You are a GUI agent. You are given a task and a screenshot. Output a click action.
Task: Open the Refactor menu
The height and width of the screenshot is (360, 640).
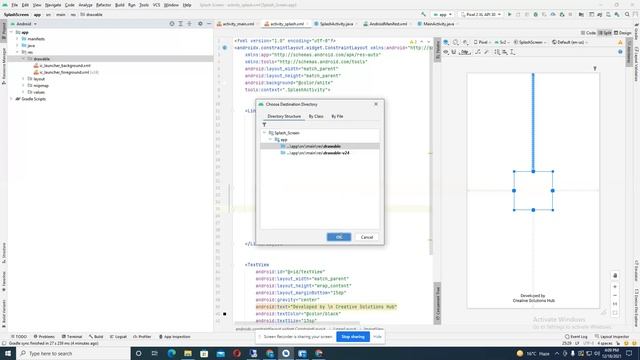[x=103, y=5]
